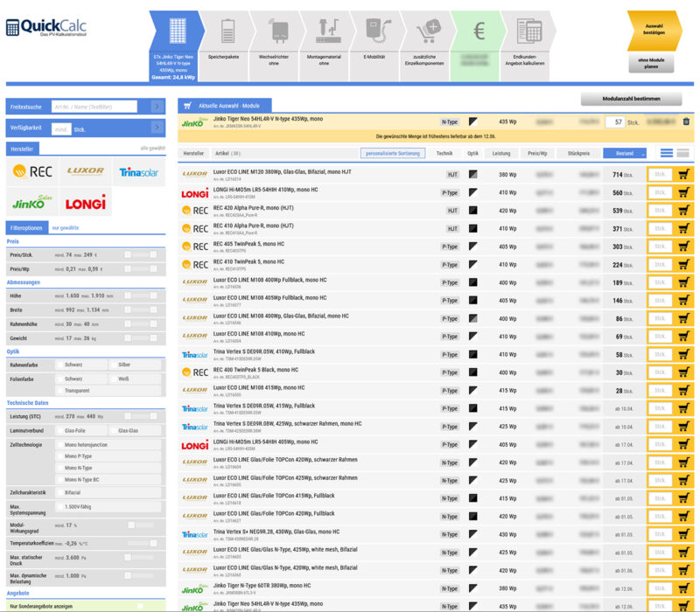Check Rahmenfarbe Schwarz
The width and height of the screenshot is (700, 612).
[59, 365]
